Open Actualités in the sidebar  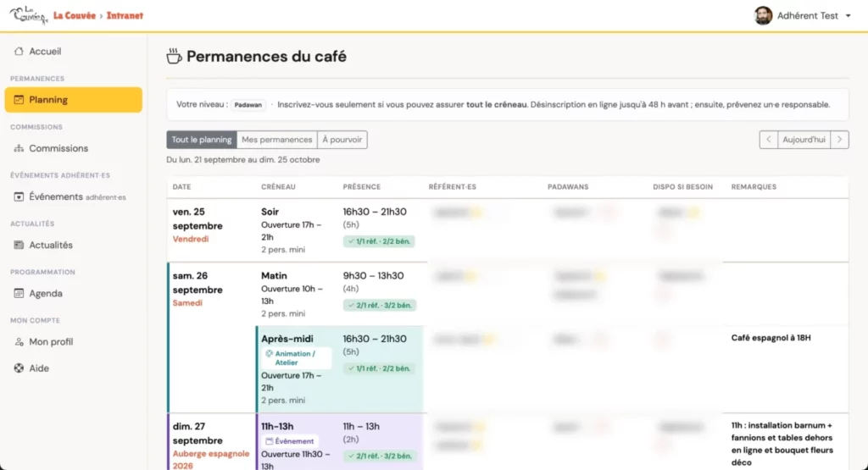click(x=73, y=245)
